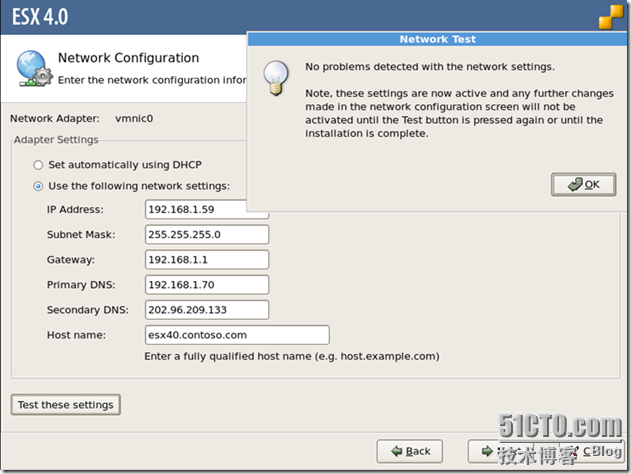Click the VMware logo icon in header

tap(611, 17)
